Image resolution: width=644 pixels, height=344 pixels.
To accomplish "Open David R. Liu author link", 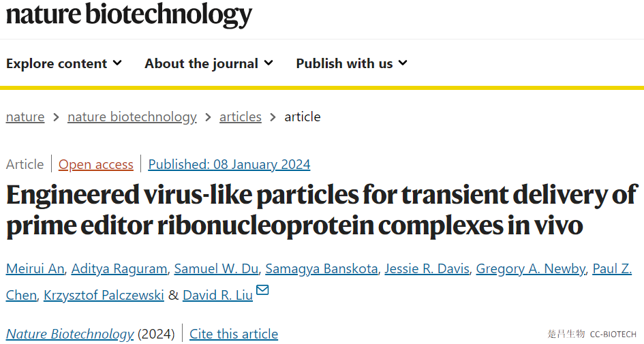I will coord(217,295).
